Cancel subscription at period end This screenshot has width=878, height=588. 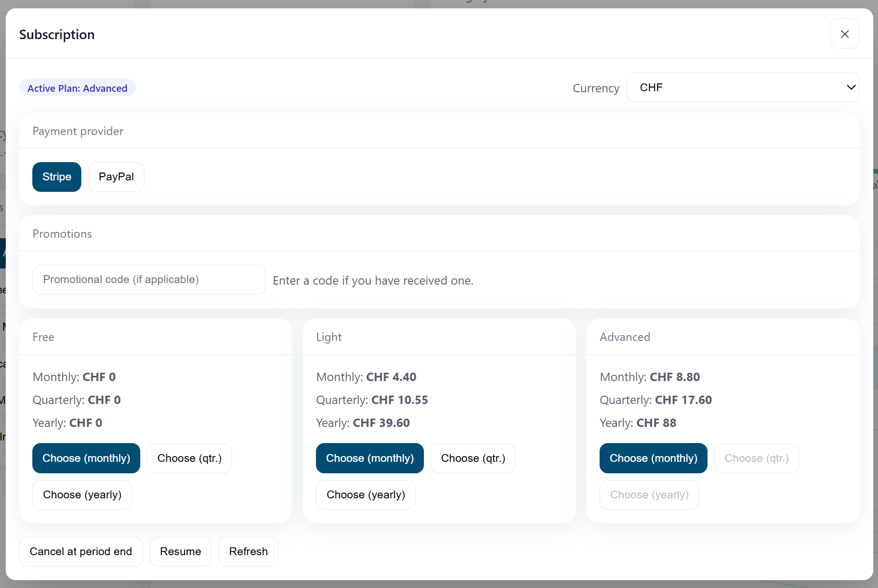80,551
